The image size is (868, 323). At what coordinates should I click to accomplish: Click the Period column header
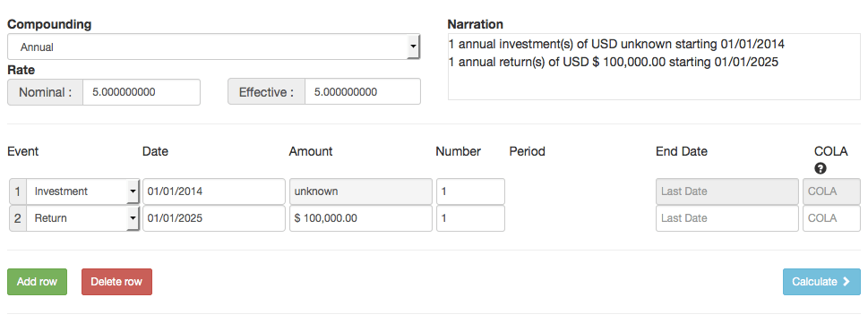pos(527,151)
